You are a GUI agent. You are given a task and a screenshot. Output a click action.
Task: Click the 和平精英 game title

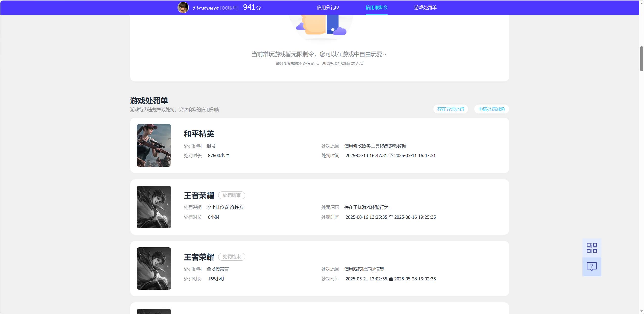[199, 134]
